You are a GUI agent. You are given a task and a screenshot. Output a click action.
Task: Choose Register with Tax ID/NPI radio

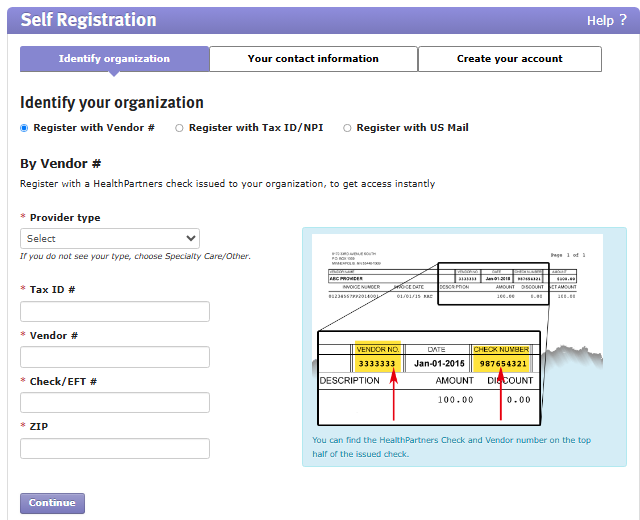[179, 128]
